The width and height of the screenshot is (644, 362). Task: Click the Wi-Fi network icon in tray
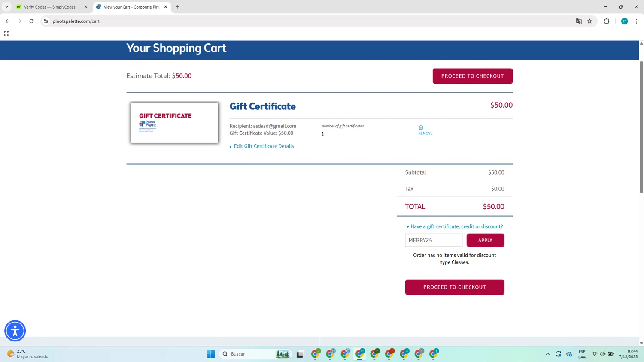click(x=595, y=354)
